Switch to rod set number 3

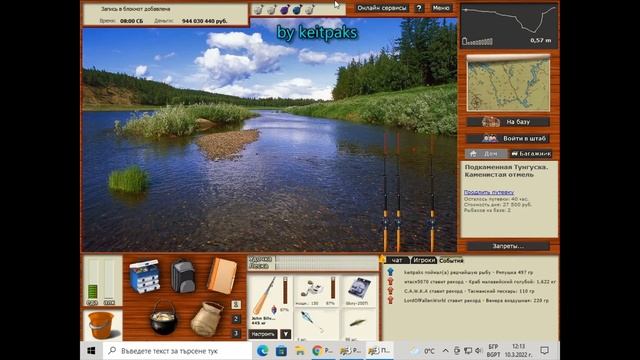tap(236, 333)
